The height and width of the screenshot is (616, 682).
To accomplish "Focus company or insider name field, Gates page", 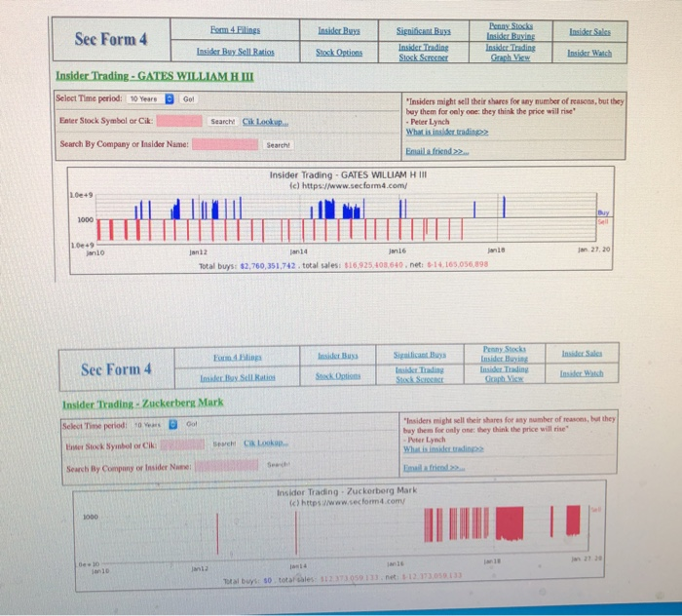I will coord(225,144).
